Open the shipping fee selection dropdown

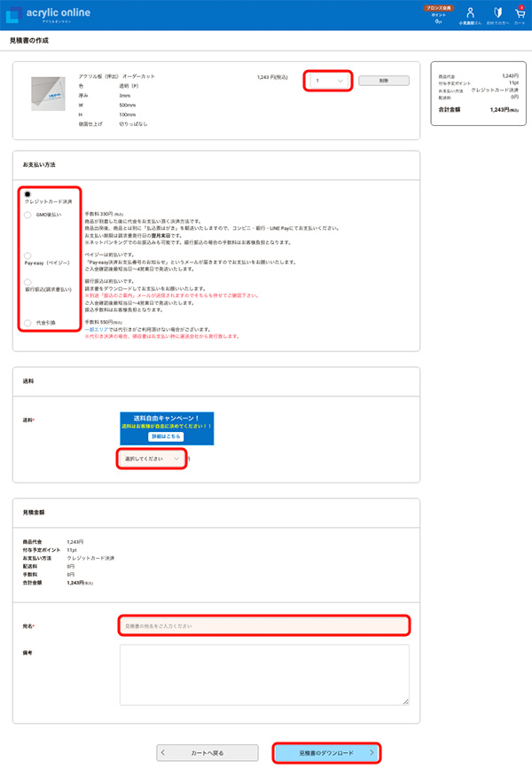[152, 459]
